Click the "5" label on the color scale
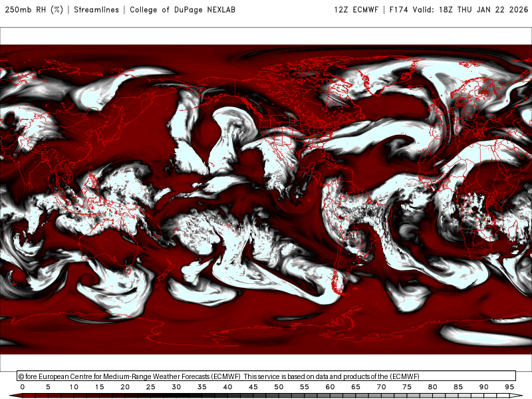This screenshot has height=399, width=532. [x=48, y=387]
